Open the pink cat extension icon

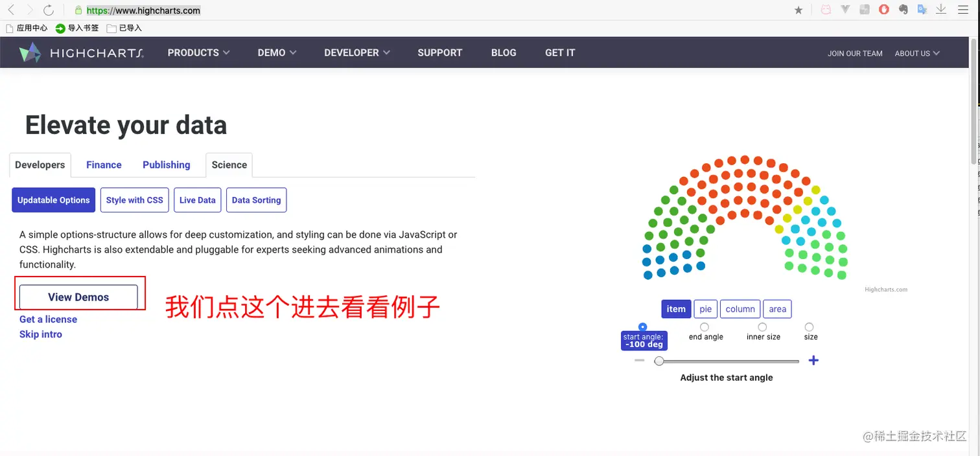coord(826,10)
